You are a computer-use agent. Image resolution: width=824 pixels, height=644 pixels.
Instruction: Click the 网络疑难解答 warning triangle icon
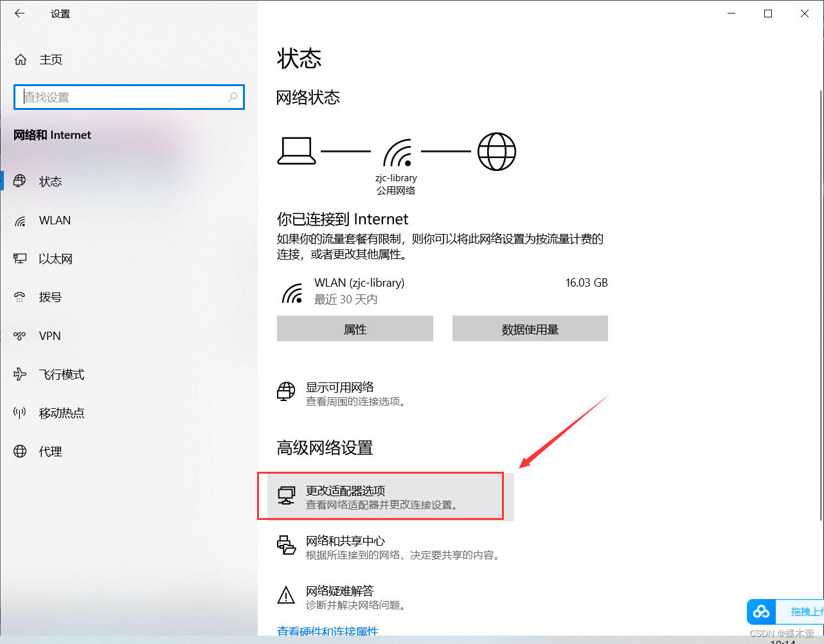point(286,595)
